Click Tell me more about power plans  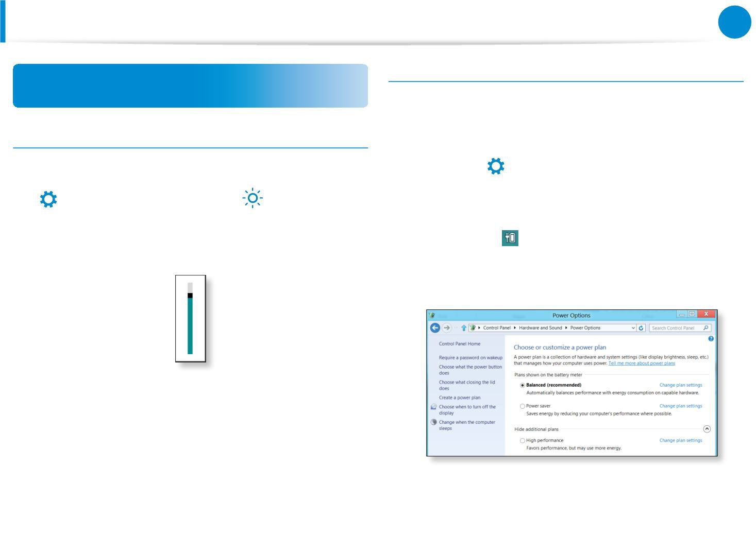coord(642,364)
